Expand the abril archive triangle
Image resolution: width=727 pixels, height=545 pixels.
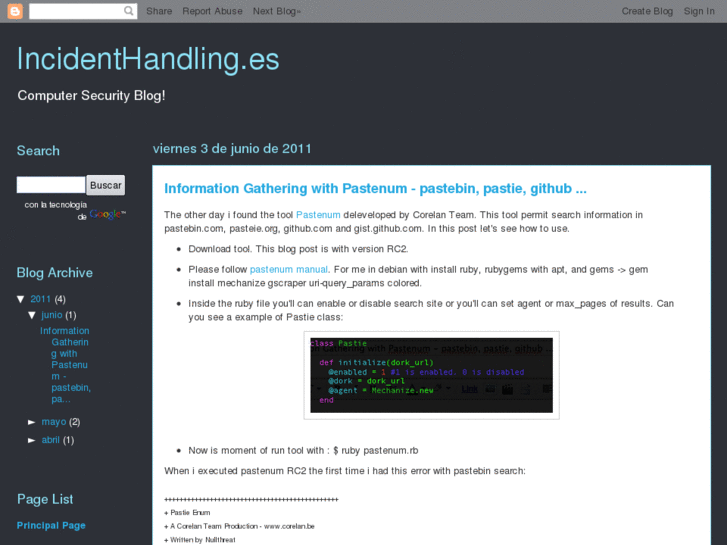pos(32,440)
